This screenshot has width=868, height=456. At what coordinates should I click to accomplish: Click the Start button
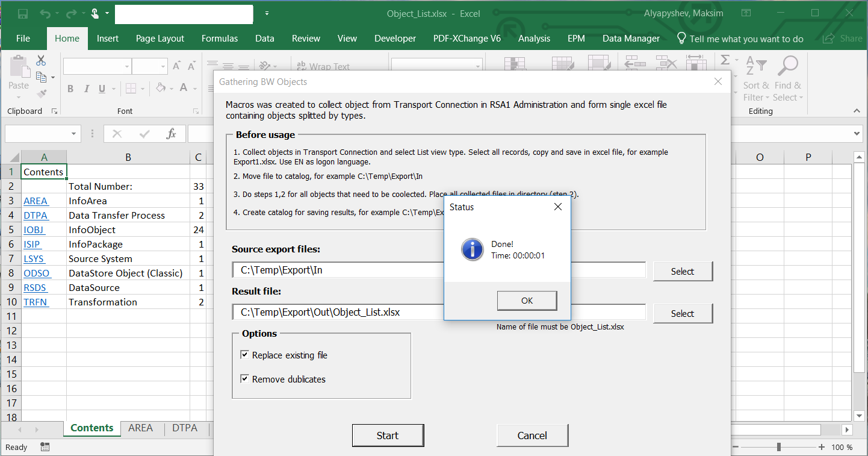click(x=388, y=436)
